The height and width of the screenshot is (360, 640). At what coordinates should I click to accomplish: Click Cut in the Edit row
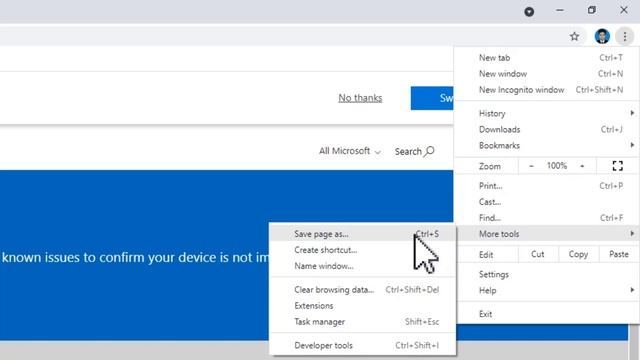click(538, 254)
